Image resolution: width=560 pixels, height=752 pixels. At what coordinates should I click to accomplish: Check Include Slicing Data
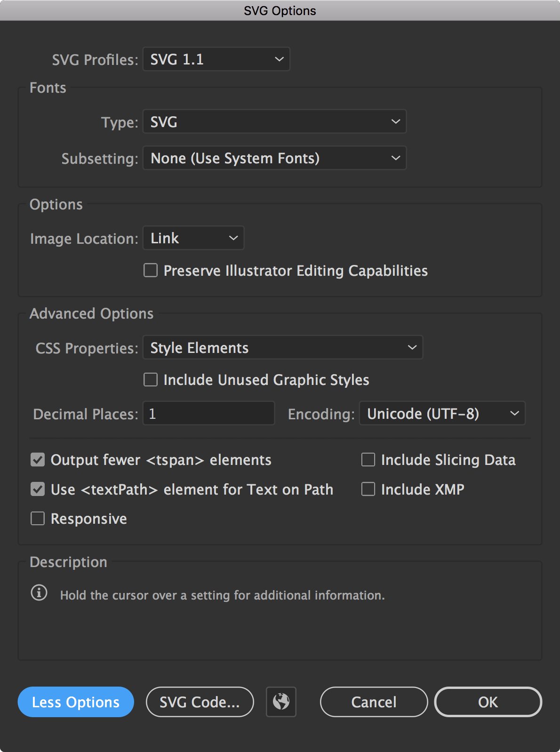click(368, 460)
